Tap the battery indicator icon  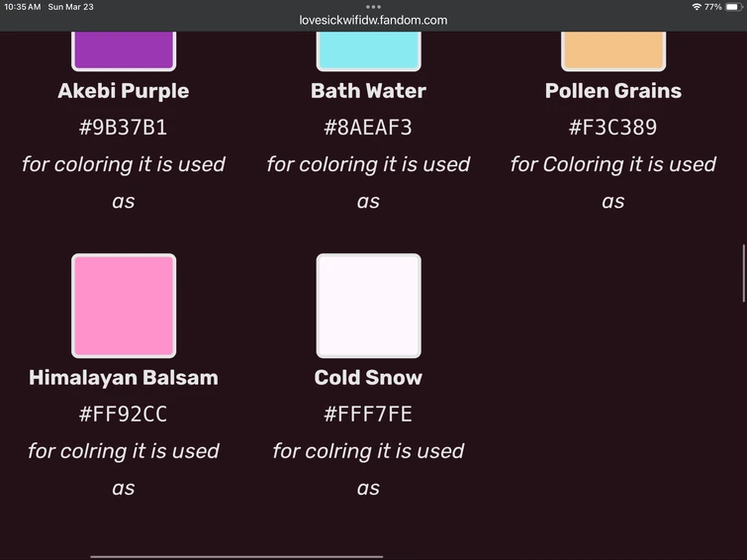click(734, 7)
